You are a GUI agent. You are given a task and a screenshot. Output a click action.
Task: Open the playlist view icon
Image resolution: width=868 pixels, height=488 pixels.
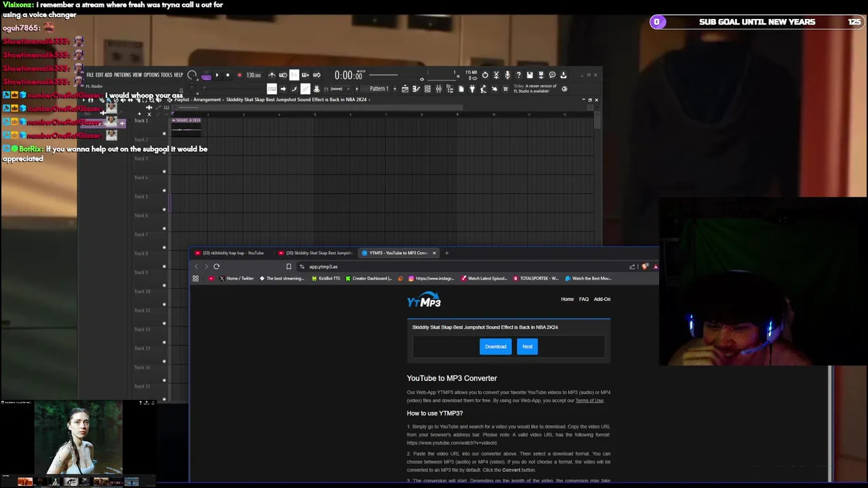[405, 89]
